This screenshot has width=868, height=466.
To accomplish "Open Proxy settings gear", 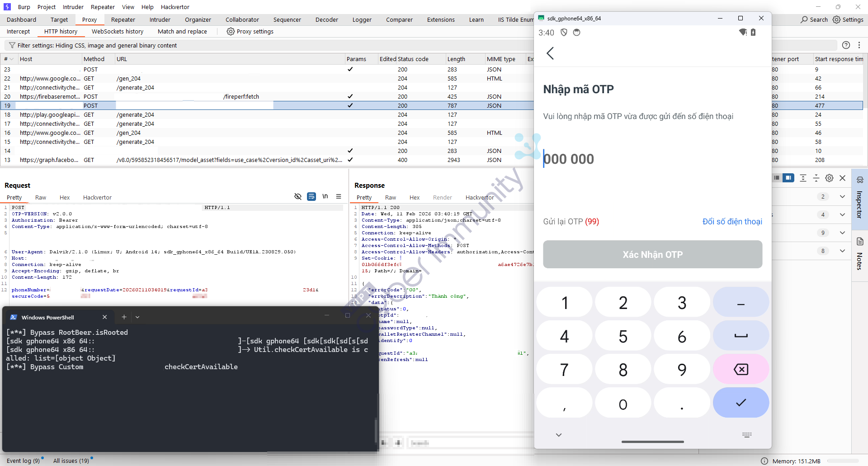I will [231, 32].
